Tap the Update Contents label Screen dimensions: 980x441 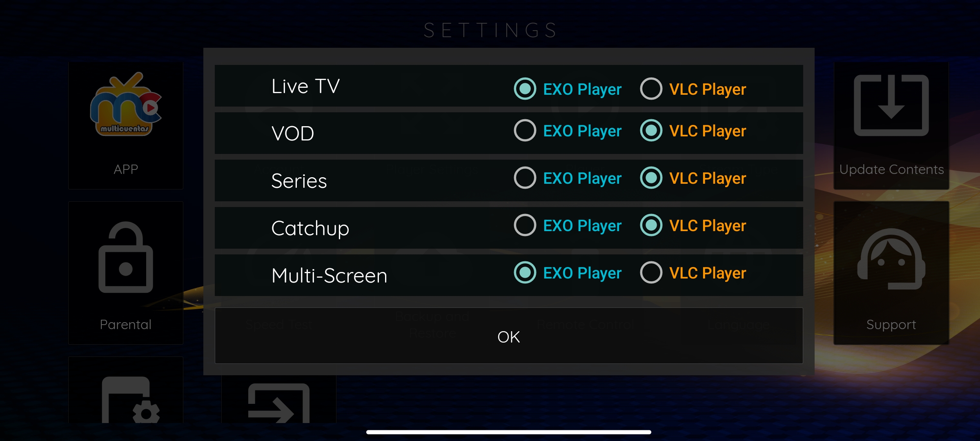(891, 169)
